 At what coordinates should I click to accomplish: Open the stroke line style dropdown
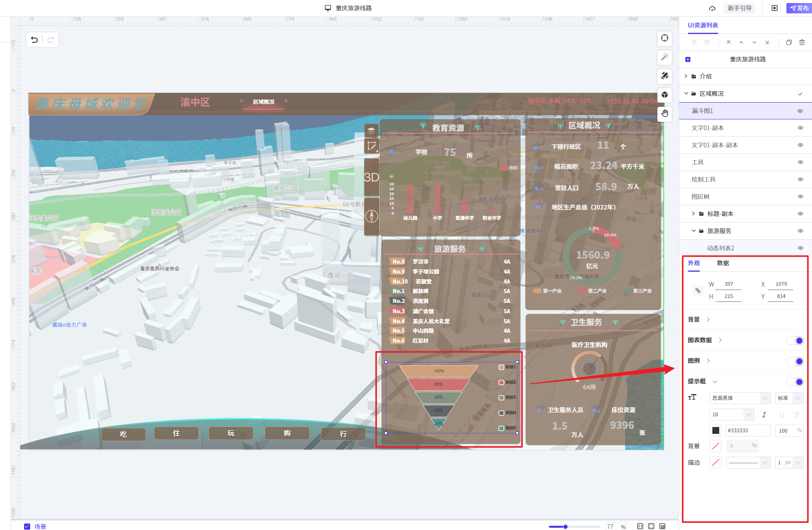(x=748, y=462)
